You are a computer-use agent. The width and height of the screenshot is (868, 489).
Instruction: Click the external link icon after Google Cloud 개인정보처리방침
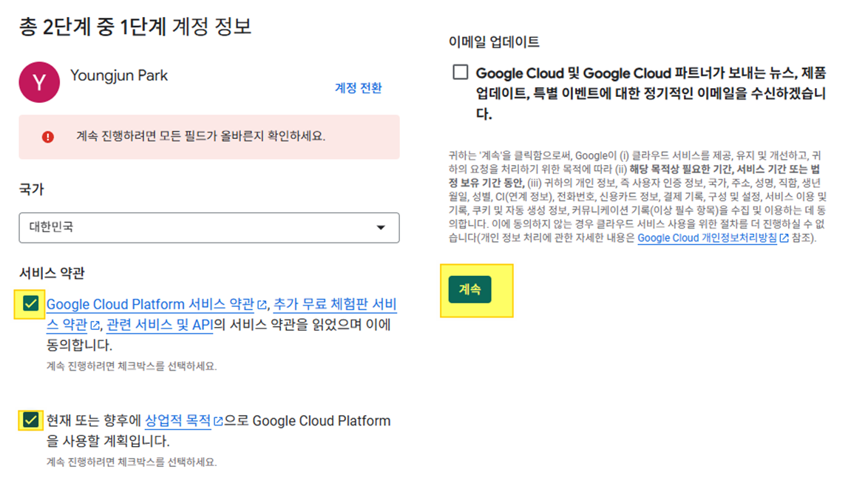tap(784, 238)
